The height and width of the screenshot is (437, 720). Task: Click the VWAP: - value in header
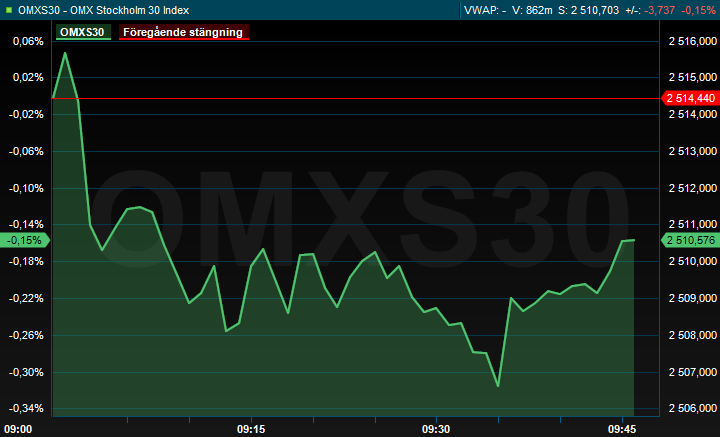click(x=485, y=10)
